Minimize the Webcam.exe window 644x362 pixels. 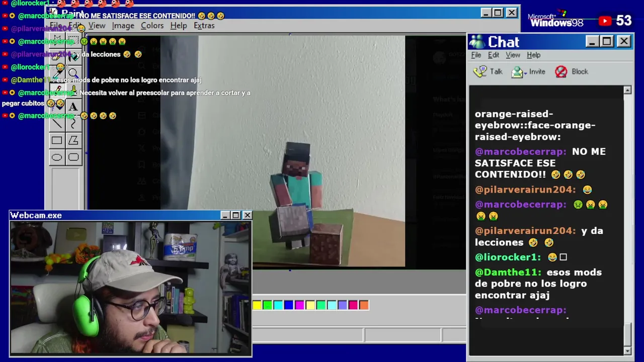[x=225, y=215]
